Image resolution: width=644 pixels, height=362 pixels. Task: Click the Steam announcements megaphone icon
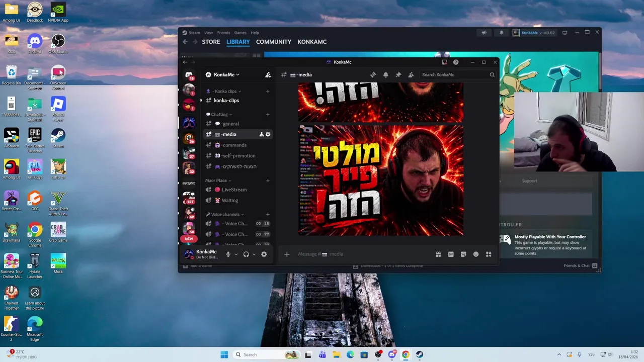tap(484, 33)
